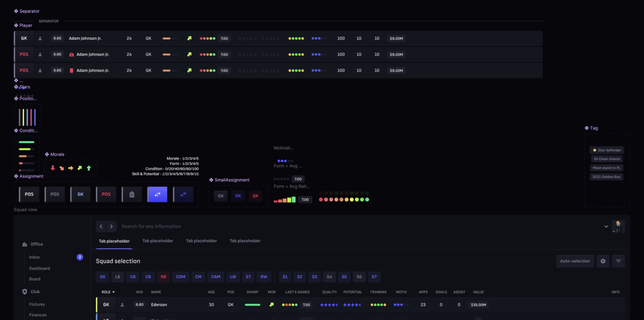The image size is (644, 320).
Task: Open squad settings gear icon
Action: click(603, 261)
